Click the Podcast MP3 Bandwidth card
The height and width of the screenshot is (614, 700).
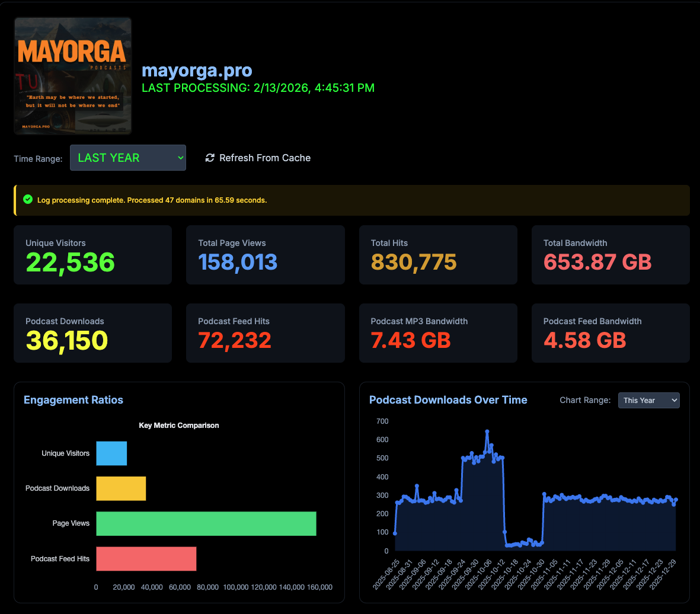[x=438, y=333]
